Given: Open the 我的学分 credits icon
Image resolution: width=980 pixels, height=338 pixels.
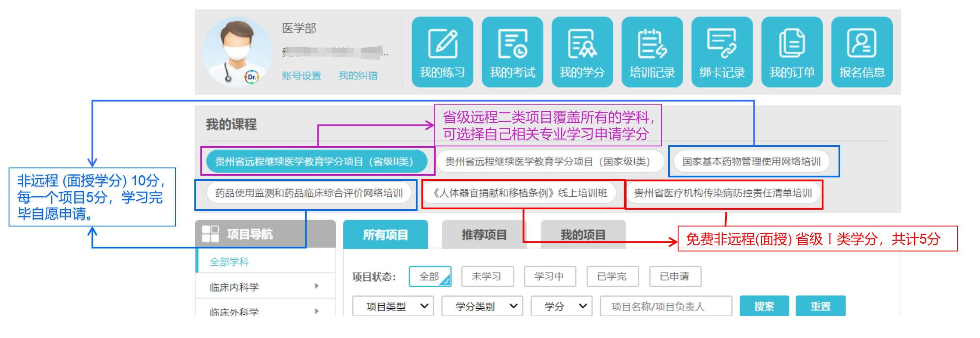Looking at the screenshot, I should tap(582, 52).
